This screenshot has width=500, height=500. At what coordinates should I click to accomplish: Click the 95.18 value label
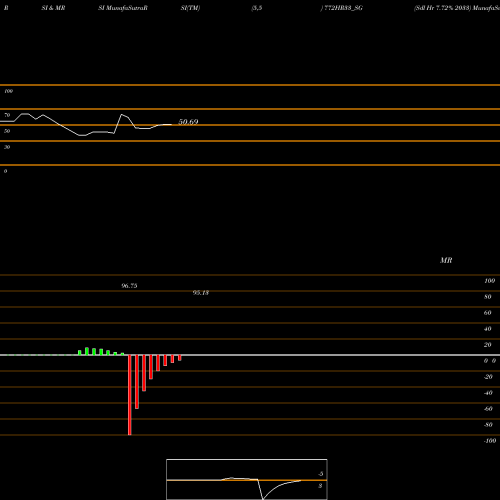click(201, 293)
